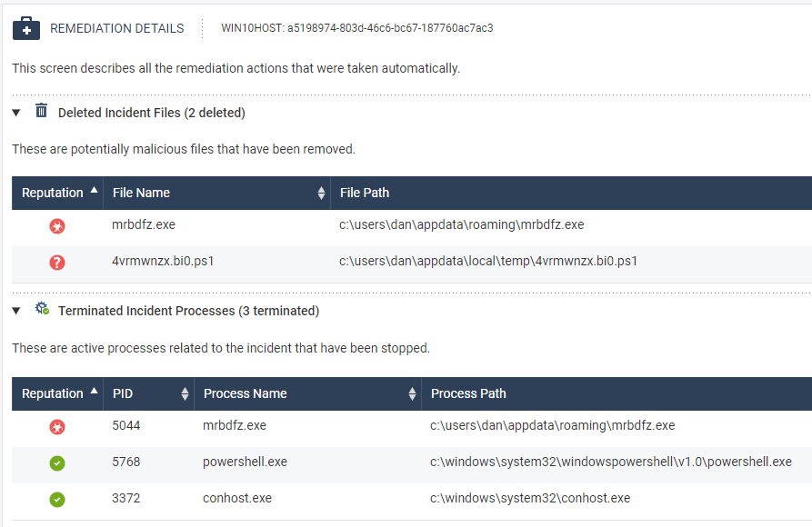Click the malicious reputation icon for deleted mrbdfz.exe file

click(57, 226)
